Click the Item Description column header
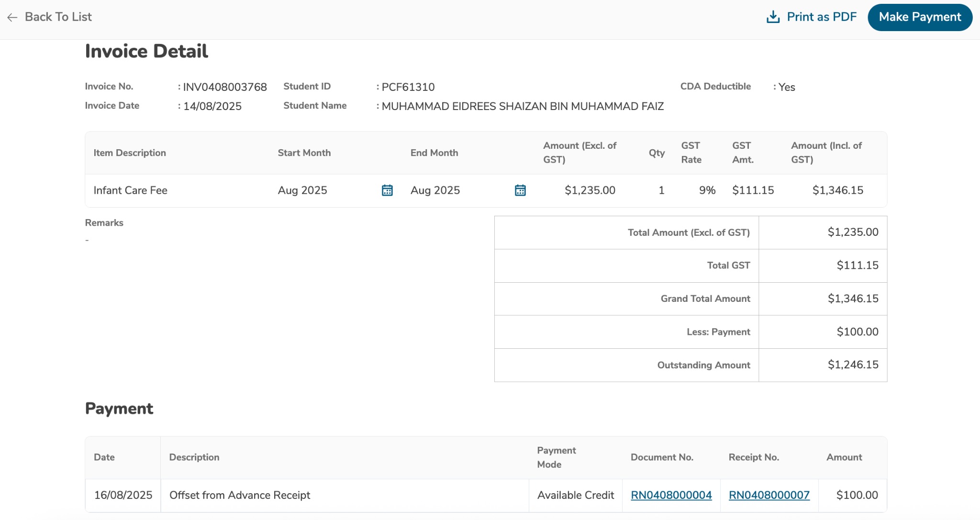Screen dimensions: 980x520 click(x=130, y=153)
